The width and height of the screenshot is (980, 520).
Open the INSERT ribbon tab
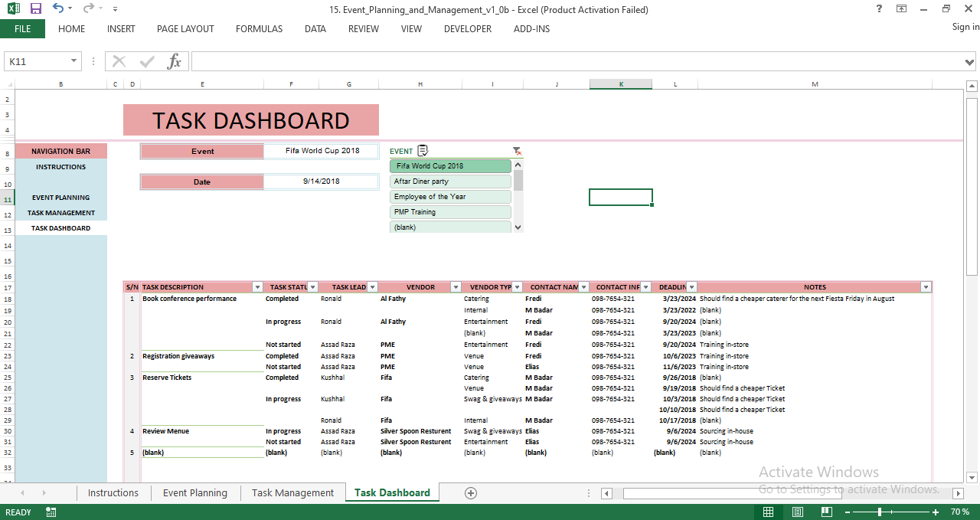(121, 29)
